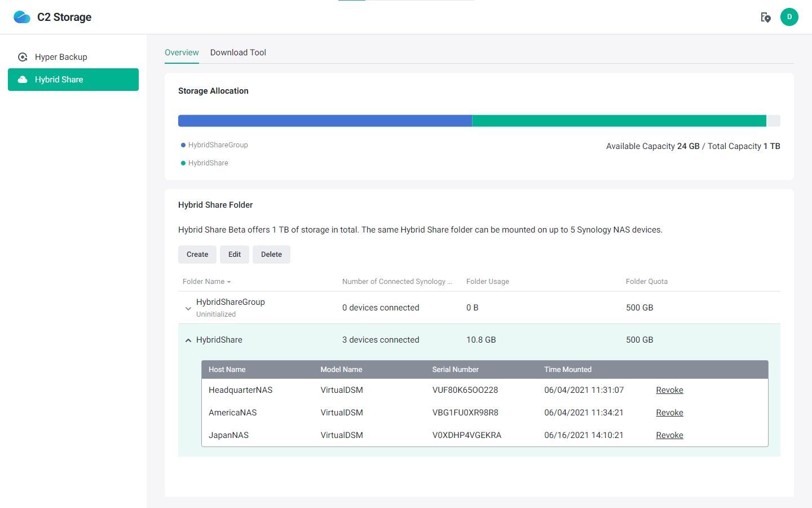The image size is (812, 508).
Task: Click the Delete button
Action: click(x=271, y=255)
